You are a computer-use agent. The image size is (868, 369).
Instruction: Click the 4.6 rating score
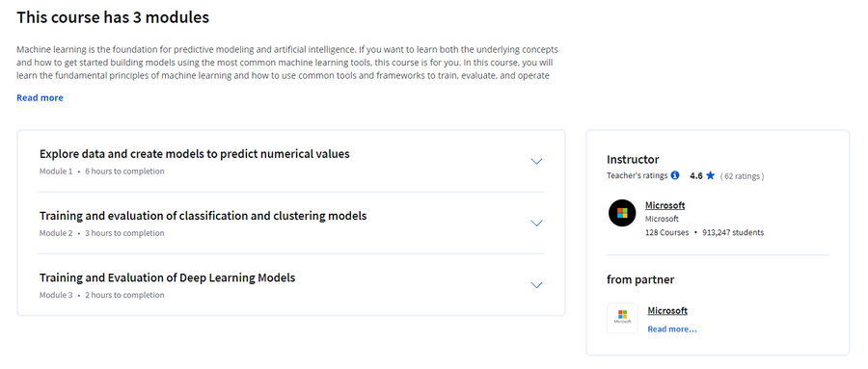[695, 176]
